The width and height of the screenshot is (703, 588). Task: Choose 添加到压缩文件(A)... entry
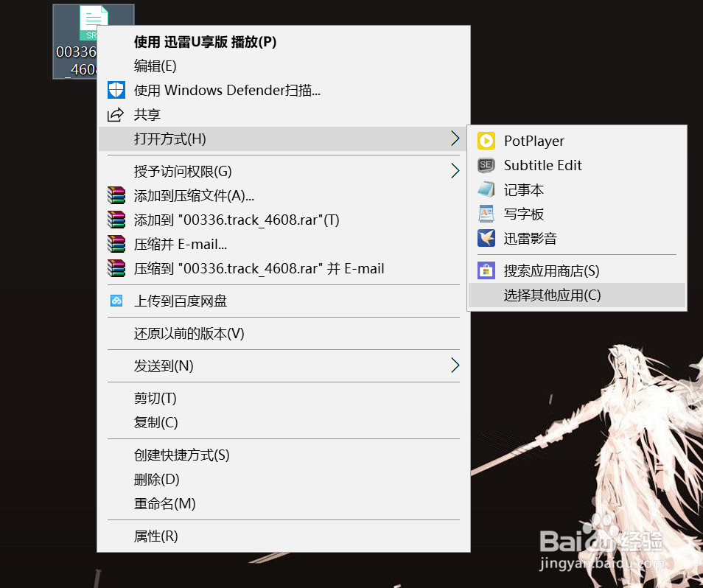[284, 195]
